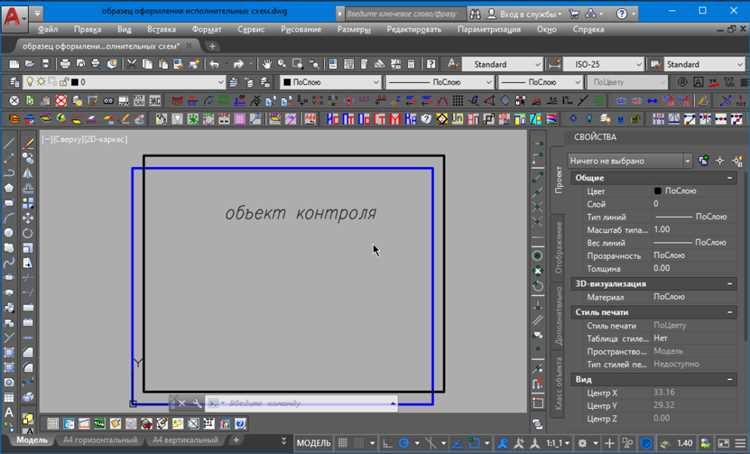Open the 'Ничего не выбрано' selection dropdown
This screenshot has width=750, height=454.
pos(630,161)
